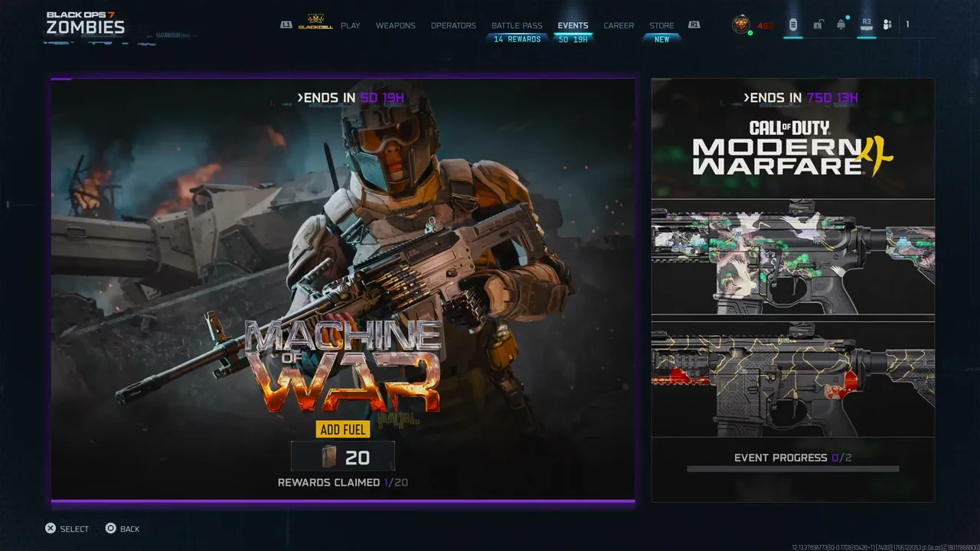Open the social friends icon
Viewport: 980px width, 551px height.
click(887, 25)
